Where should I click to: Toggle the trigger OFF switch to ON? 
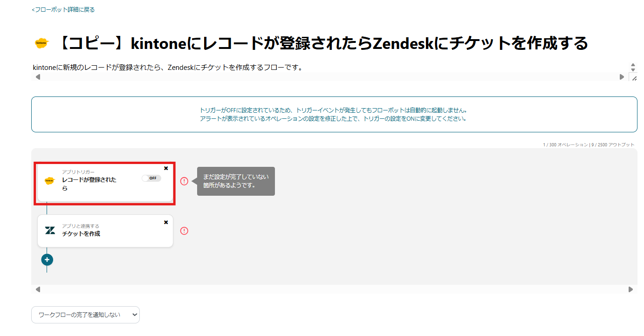click(x=151, y=178)
